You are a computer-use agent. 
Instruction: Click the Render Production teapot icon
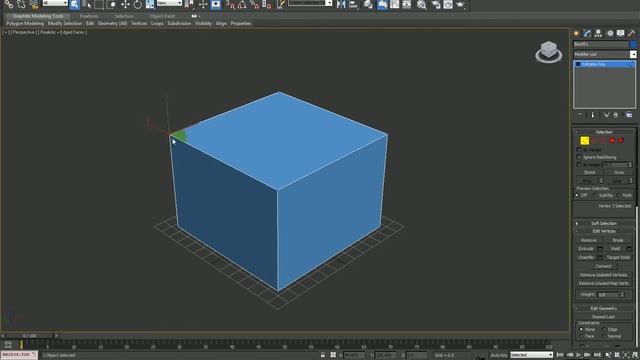460,4
